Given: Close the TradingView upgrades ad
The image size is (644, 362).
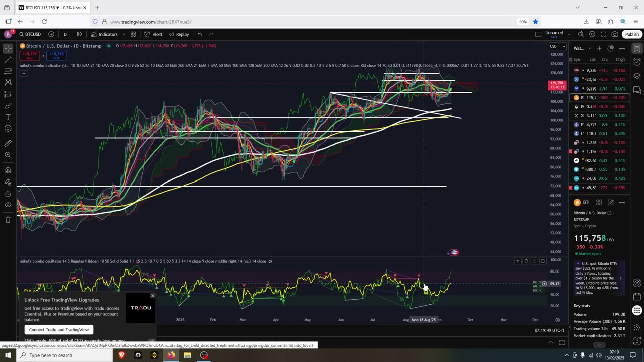Looking at the screenshot, I should pos(153,295).
